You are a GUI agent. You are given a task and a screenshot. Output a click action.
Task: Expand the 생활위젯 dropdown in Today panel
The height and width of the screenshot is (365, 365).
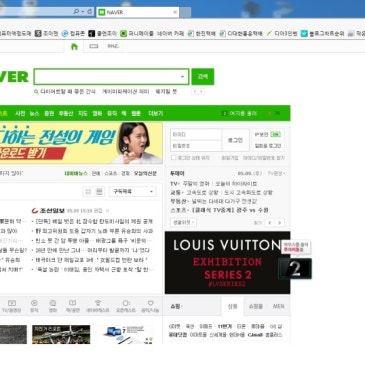coord(183,222)
